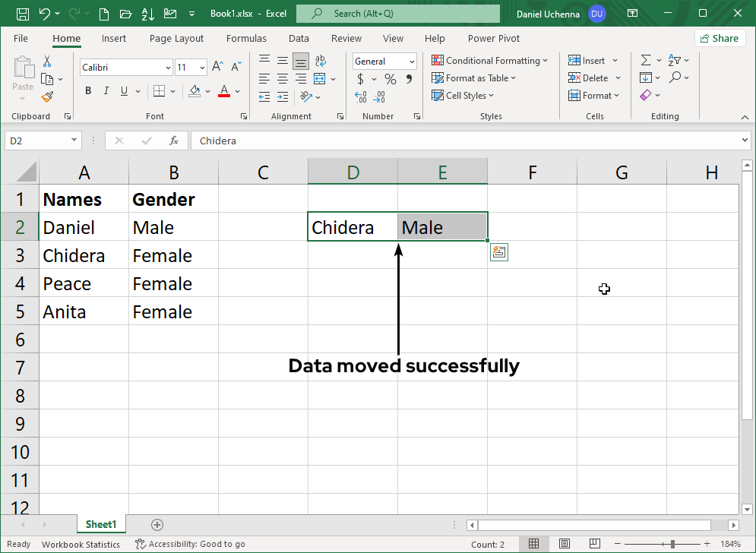756x553 pixels.
Task: Click the Percent Style icon
Action: click(390, 78)
